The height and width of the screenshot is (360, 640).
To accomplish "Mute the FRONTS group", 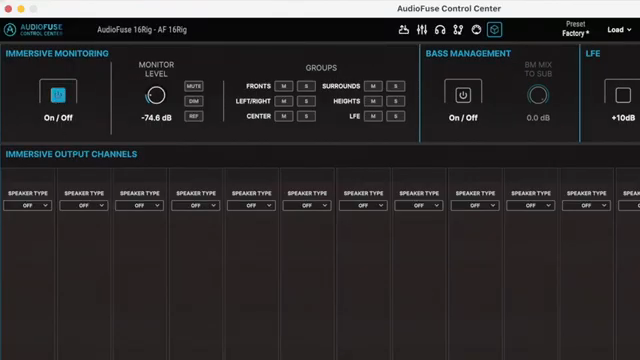I will pyautogui.click(x=284, y=86).
